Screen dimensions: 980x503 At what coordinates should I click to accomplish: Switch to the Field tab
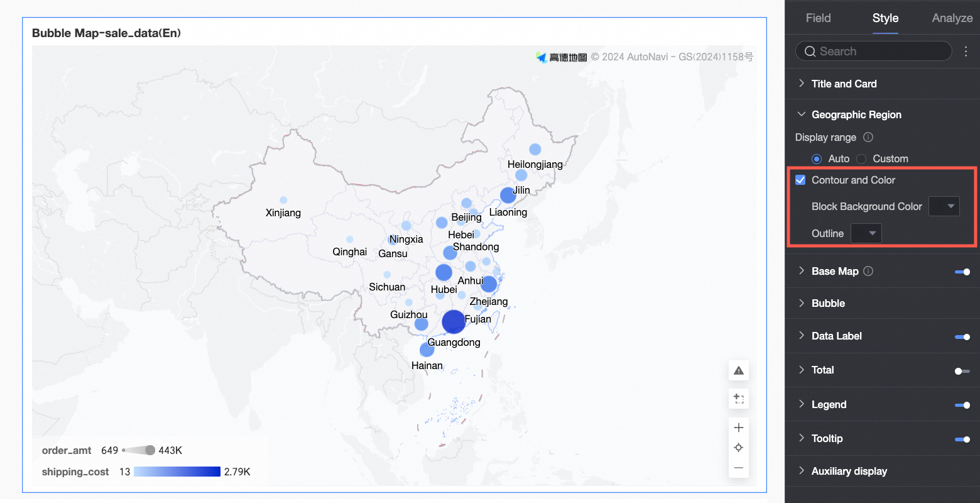pos(818,18)
